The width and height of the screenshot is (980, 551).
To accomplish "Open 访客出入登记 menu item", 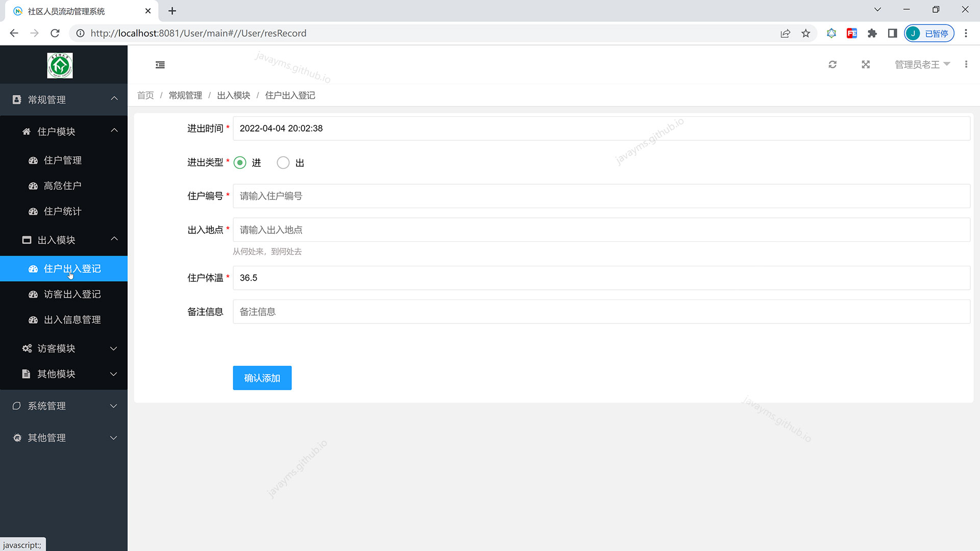I will (x=72, y=294).
